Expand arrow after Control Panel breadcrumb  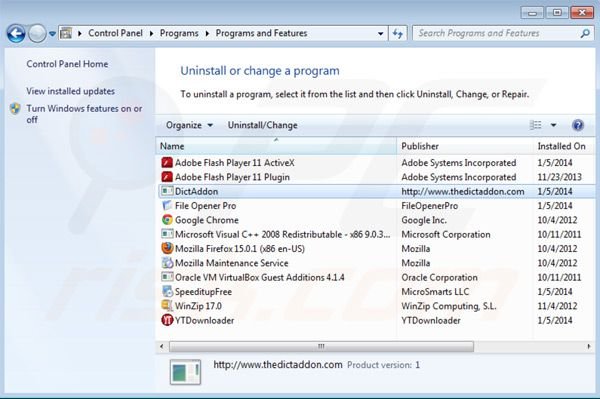pyautogui.click(x=151, y=34)
